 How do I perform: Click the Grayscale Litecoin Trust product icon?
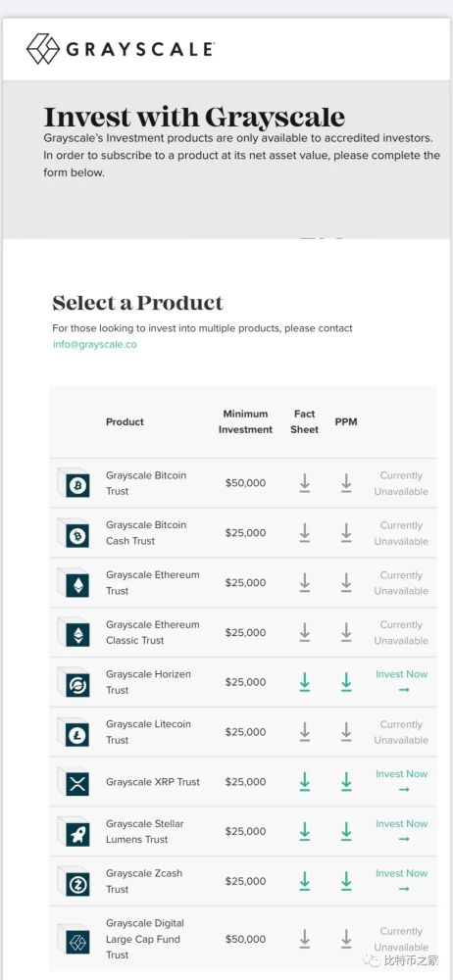click(x=74, y=732)
